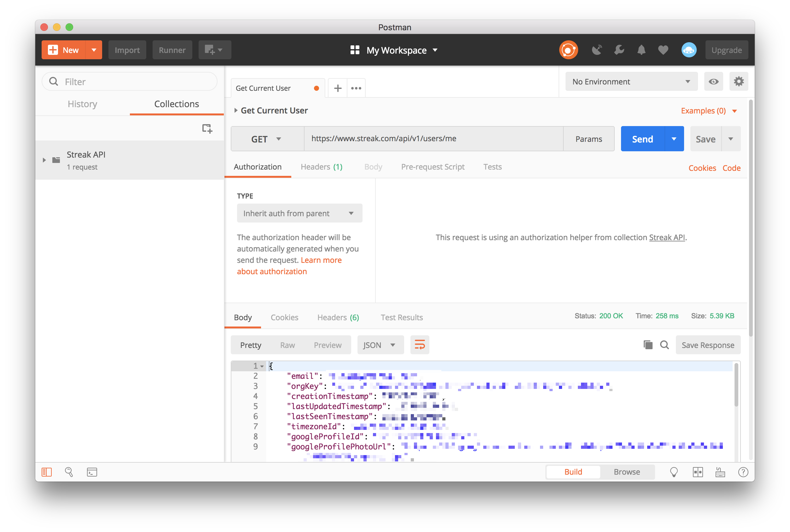790x532 pixels.
Task: Open the No Environment dropdown
Action: coord(631,81)
